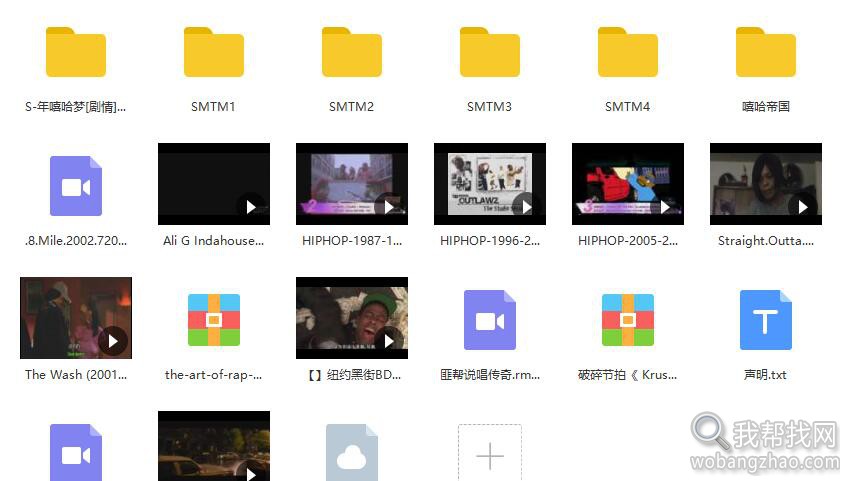
Task: Click the Ali G Indahouse... file name
Action: tap(213, 241)
